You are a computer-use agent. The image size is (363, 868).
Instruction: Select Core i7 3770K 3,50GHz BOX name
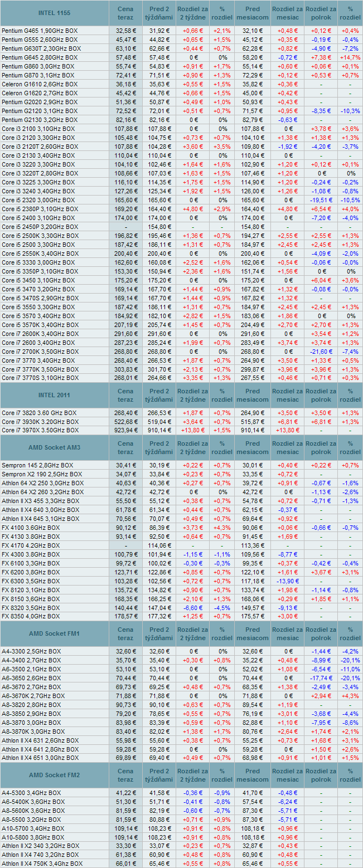tap(40, 369)
